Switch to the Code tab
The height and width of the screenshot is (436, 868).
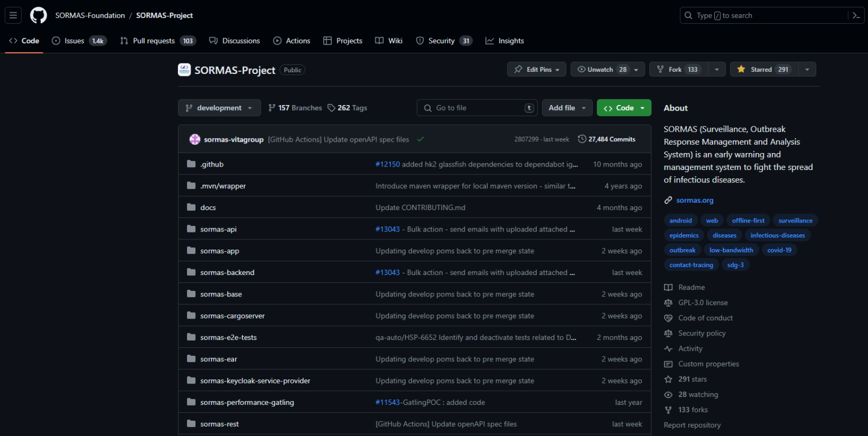tap(24, 41)
